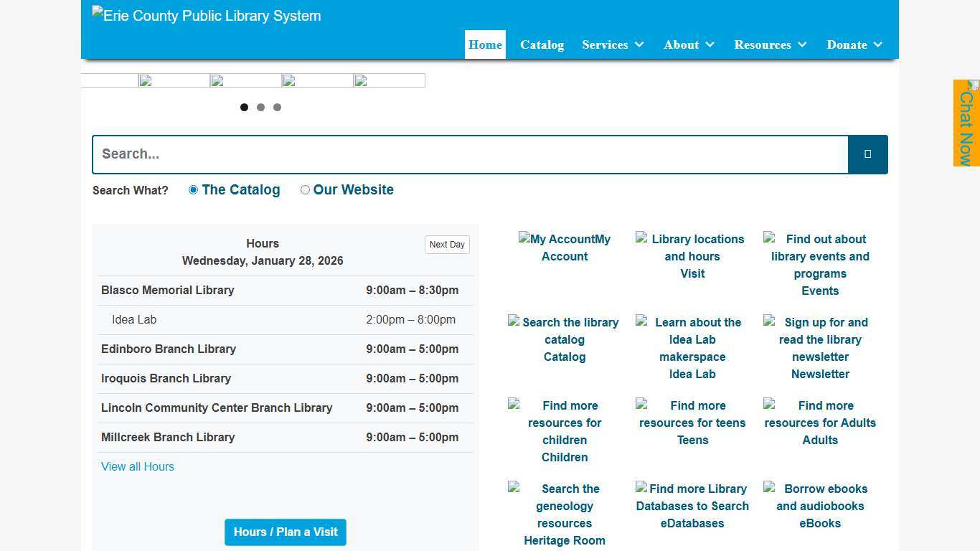Viewport: 980px width, 551px height.
Task: Click the Idea Lab makerspace icon
Action: click(x=692, y=348)
